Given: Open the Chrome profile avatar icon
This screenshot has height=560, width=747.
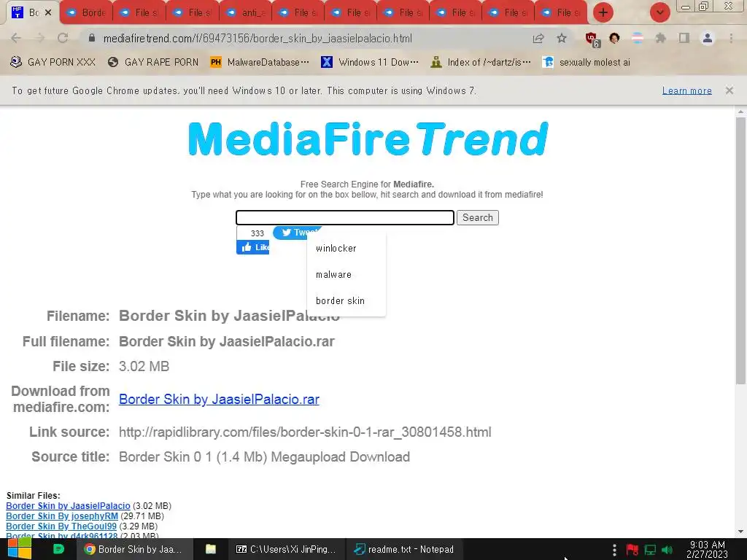Looking at the screenshot, I should [708, 38].
